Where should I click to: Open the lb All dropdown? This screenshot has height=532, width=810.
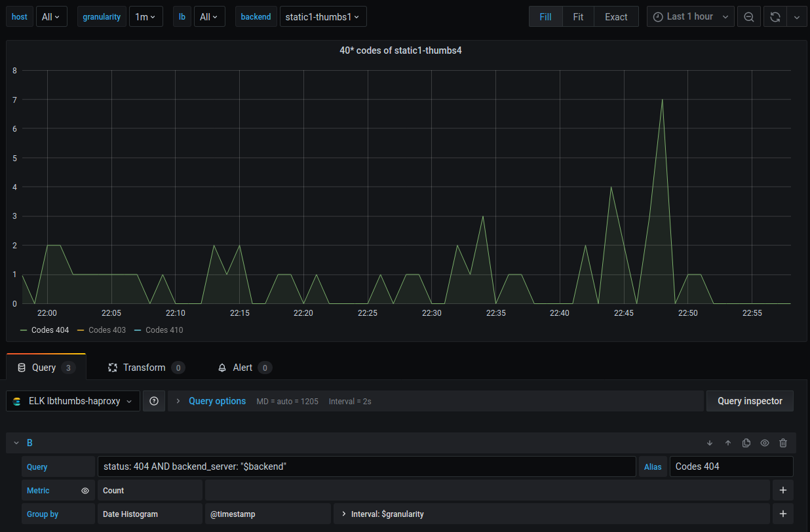[x=209, y=17]
